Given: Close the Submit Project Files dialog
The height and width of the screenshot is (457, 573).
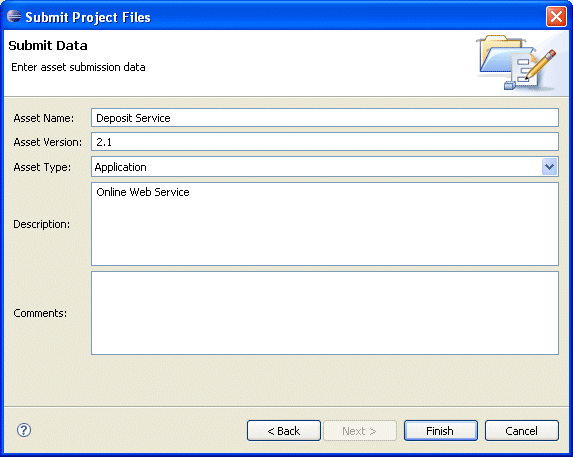Looking at the screenshot, I should point(556,16).
